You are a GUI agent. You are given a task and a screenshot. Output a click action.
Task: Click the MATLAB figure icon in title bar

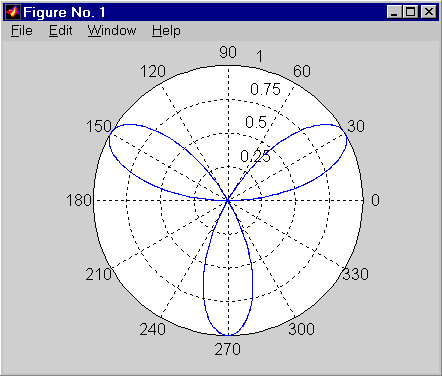click(13, 12)
